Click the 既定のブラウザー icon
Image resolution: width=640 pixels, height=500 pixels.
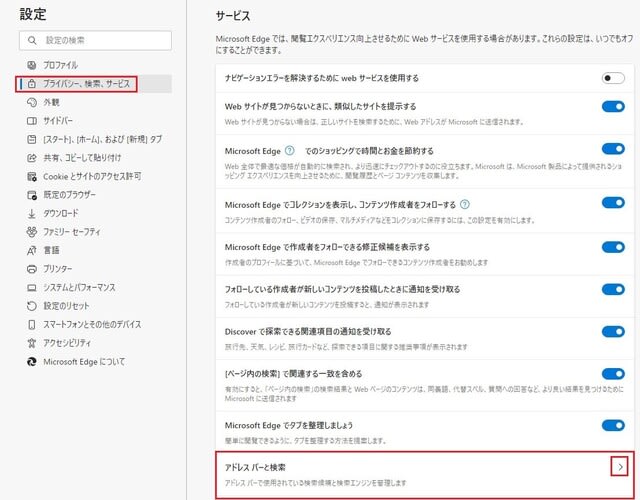tap(31, 195)
